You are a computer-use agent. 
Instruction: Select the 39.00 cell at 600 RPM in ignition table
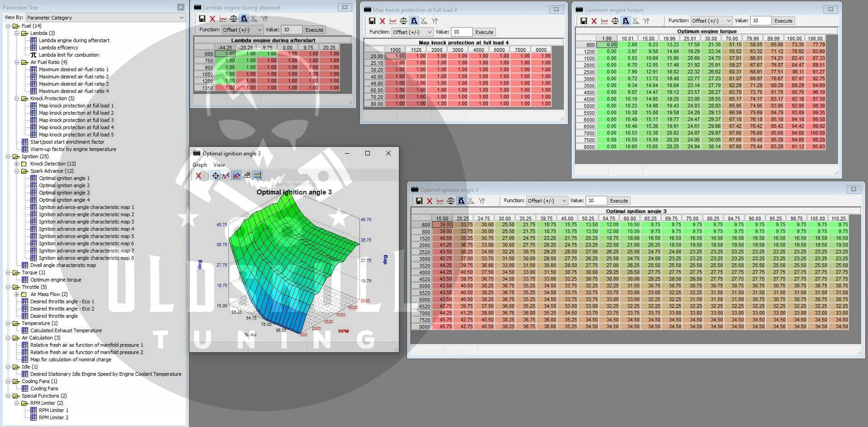click(x=442, y=224)
